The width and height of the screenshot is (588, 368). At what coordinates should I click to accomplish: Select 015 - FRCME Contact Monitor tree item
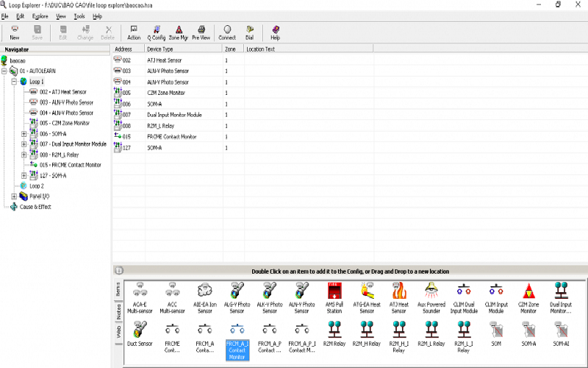click(70, 165)
